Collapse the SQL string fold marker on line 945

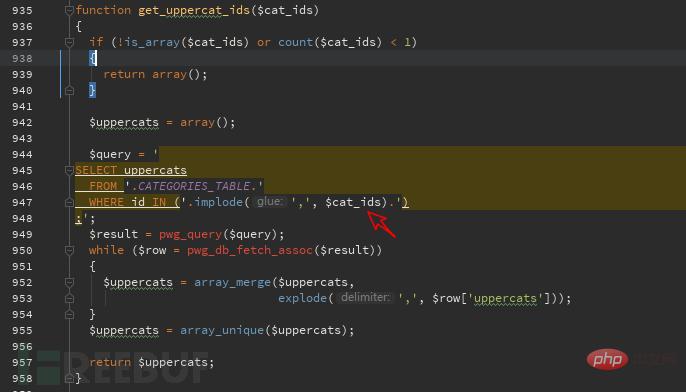point(69,170)
